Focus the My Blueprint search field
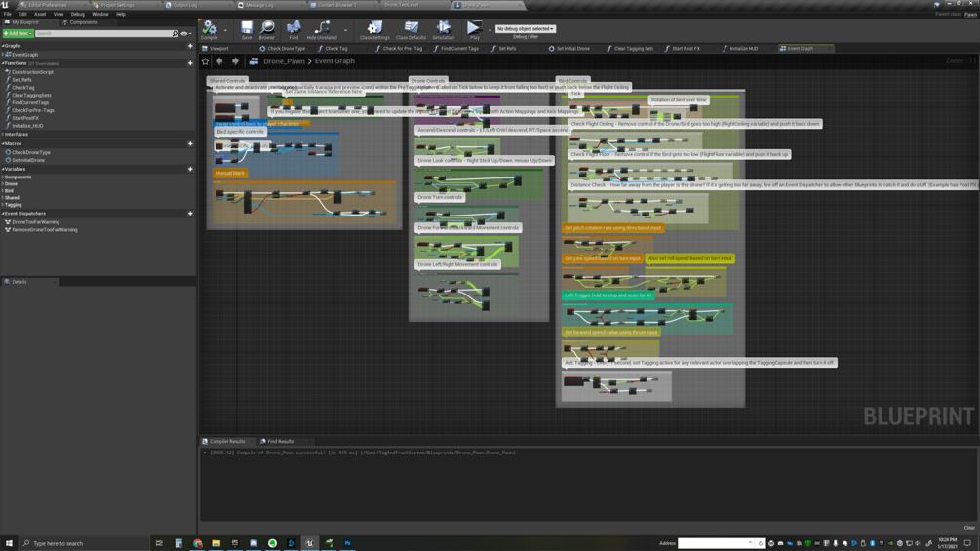The image size is (980, 551). click(x=103, y=34)
